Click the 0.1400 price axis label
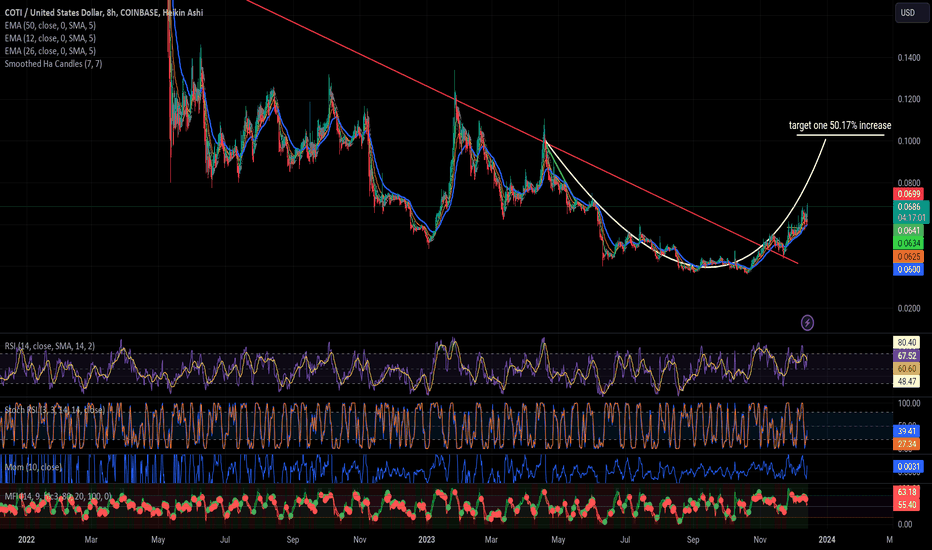The image size is (932, 550). coord(909,58)
